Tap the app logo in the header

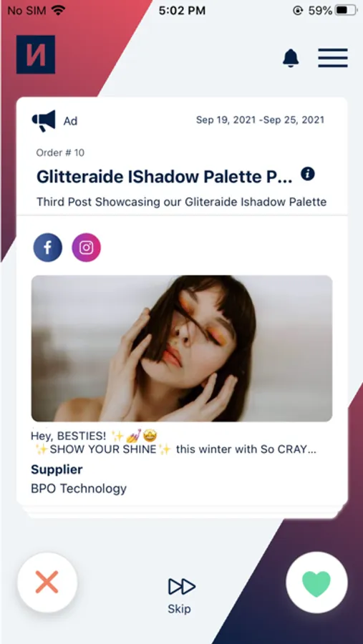click(36, 54)
